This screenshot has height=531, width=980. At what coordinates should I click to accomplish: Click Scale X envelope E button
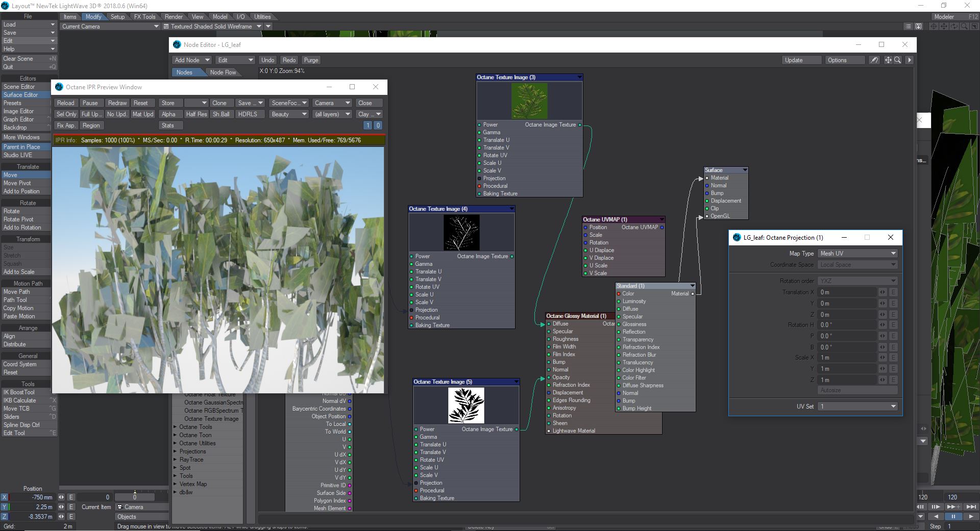893,358
